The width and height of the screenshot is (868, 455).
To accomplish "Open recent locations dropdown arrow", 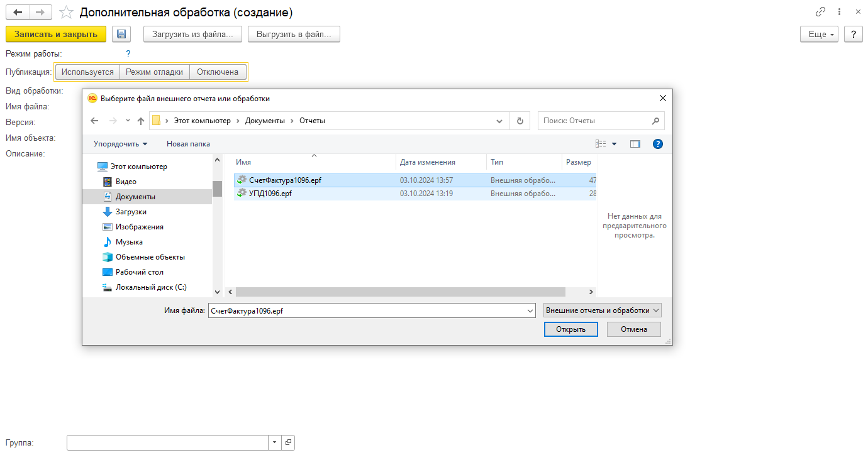I will point(128,121).
